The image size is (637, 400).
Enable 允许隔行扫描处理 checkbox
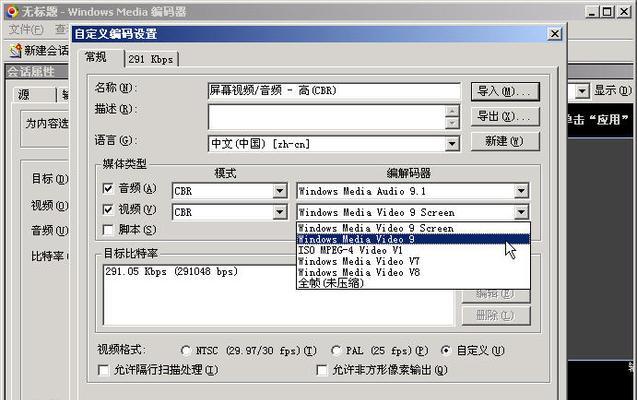coord(104,370)
